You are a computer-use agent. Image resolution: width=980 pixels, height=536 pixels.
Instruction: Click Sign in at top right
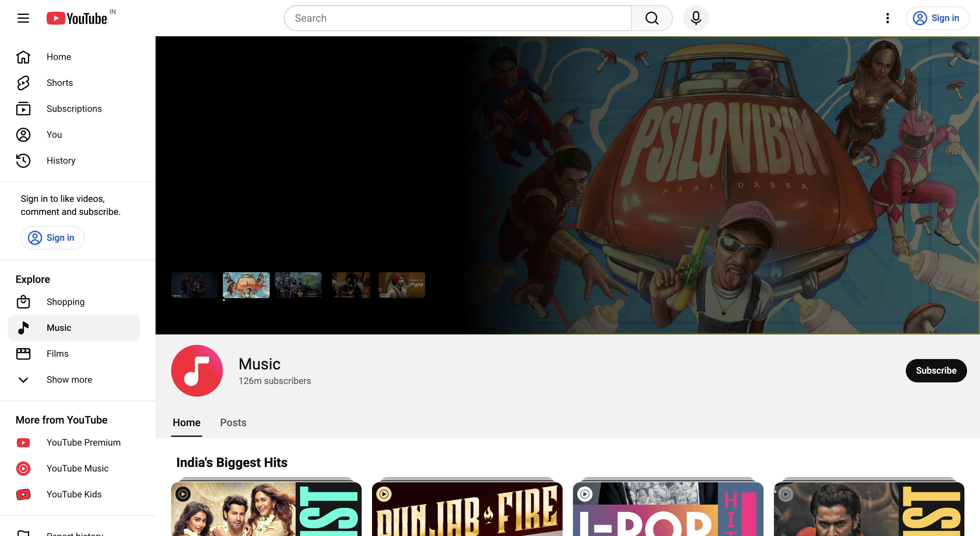tap(938, 18)
